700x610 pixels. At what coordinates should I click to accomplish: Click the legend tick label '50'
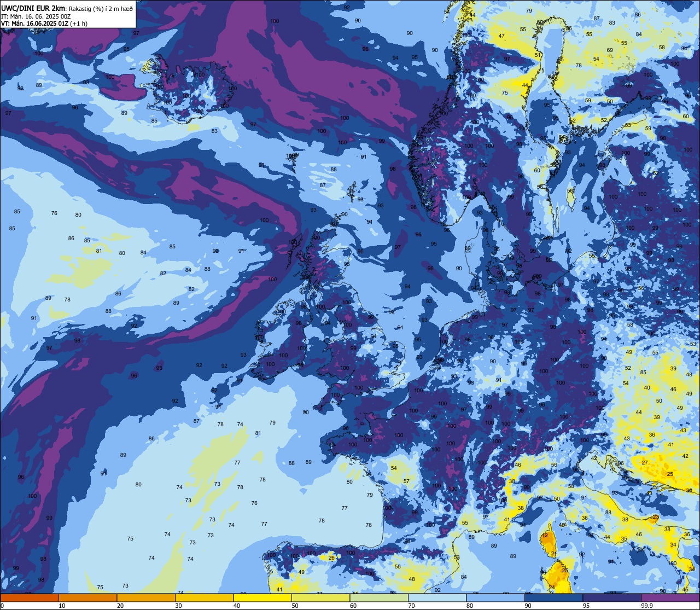(295, 606)
